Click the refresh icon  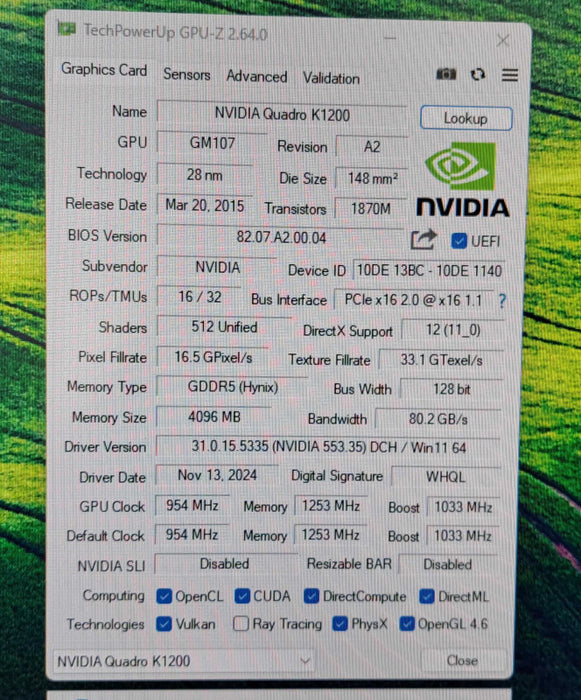pos(478,75)
